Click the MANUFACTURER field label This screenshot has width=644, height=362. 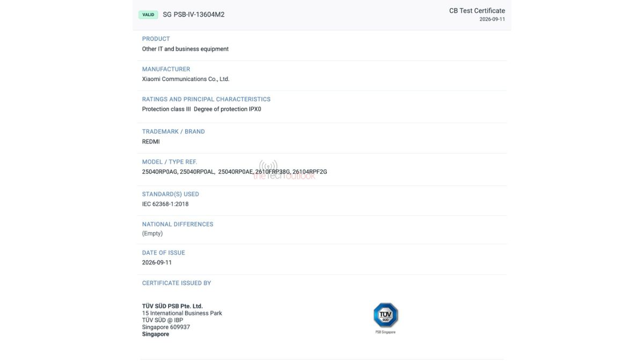pos(166,69)
